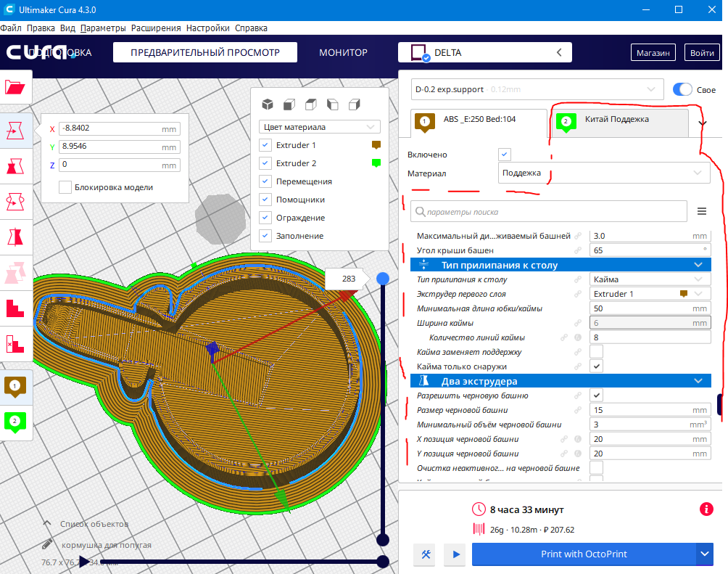This screenshot has width=728, height=574.
Task: Toggle Extruder 2 visibility checkbox
Action: pos(265,163)
